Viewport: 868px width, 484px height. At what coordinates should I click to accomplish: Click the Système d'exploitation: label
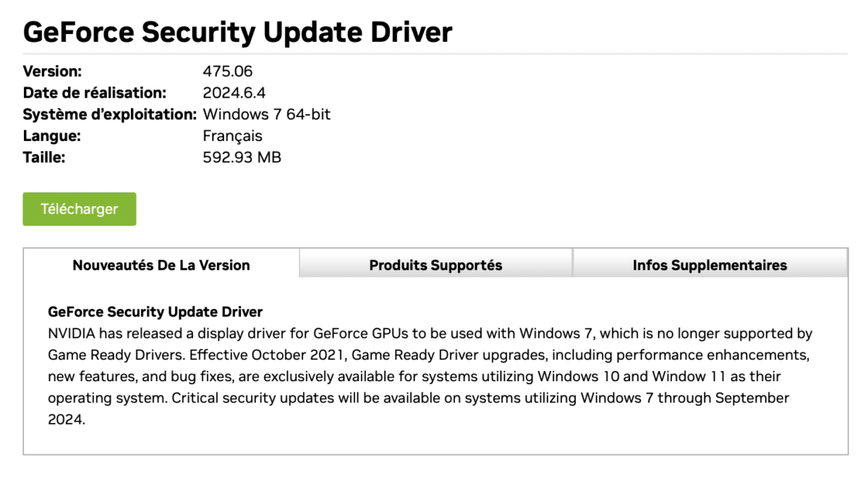pyautogui.click(x=110, y=114)
